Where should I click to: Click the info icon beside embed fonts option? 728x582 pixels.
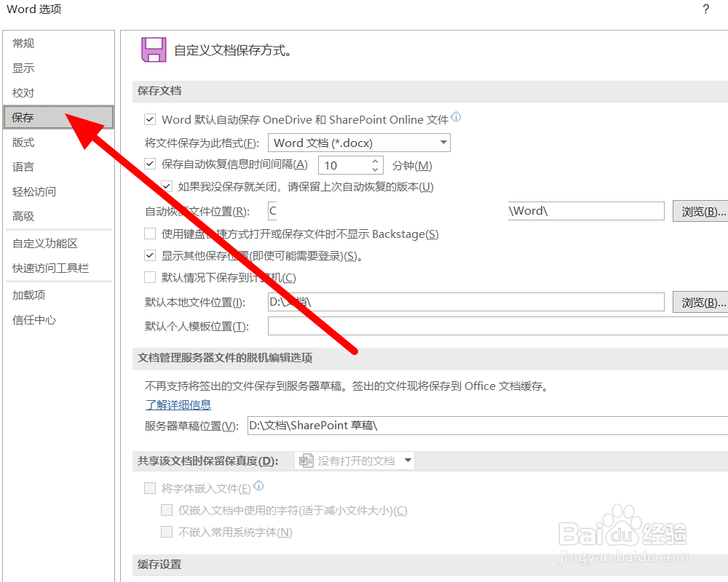tap(259, 486)
